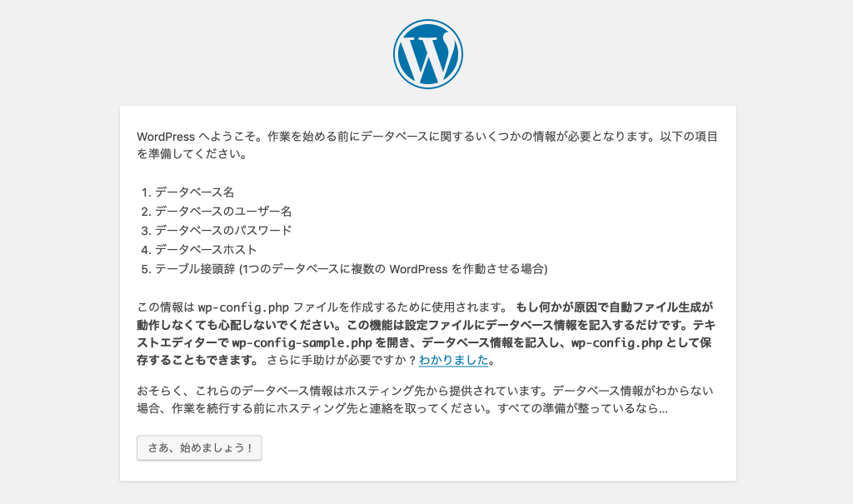Click the text を準備してください。
Image resolution: width=853 pixels, height=504 pixels.
tap(192, 154)
